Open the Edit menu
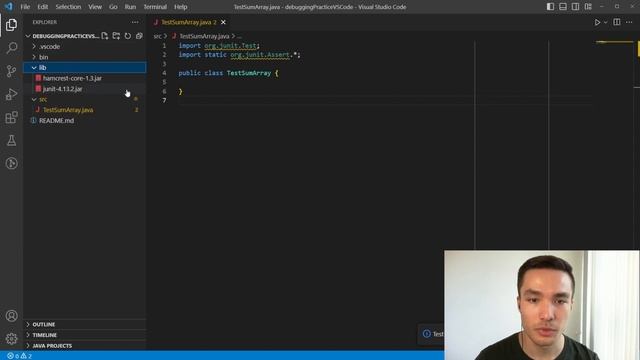Screen dimensions: 640x360 (42, 7)
